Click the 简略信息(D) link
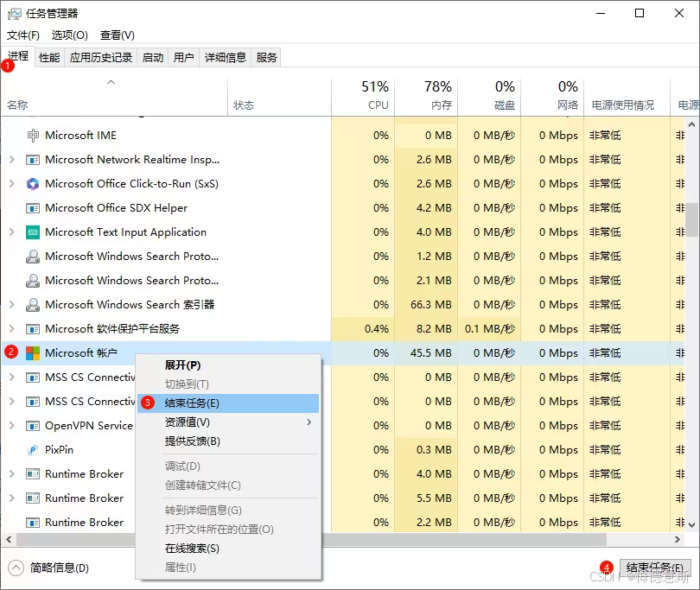 point(60,568)
